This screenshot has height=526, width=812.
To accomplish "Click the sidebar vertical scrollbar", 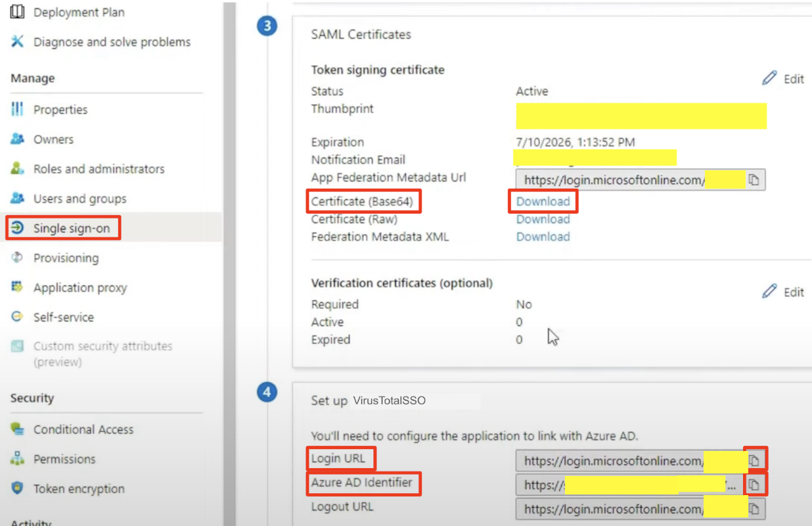I will pyautogui.click(x=229, y=263).
